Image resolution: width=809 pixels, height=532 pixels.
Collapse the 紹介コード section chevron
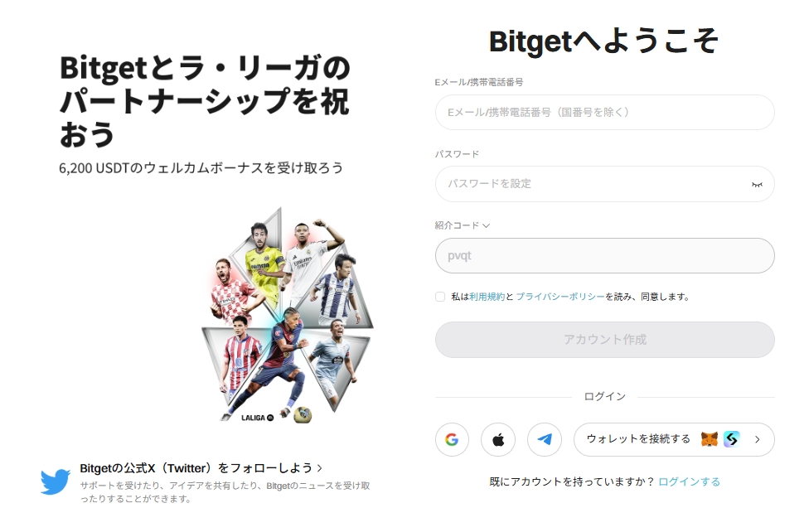point(486,225)
